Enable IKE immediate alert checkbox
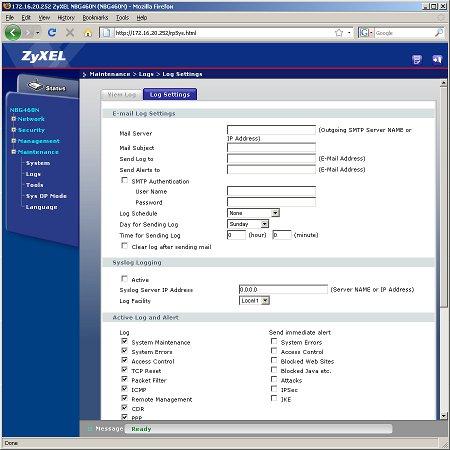 [274, 398]
